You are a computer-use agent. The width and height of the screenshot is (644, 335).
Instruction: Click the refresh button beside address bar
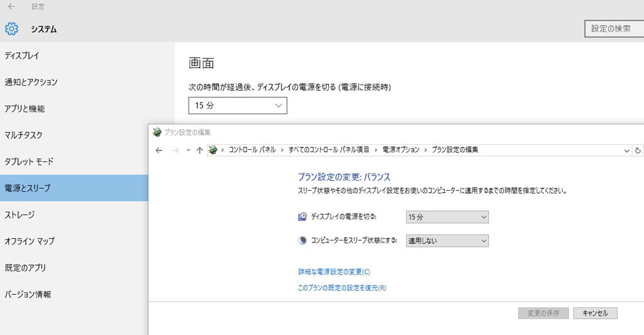click(x=638, y=150)
